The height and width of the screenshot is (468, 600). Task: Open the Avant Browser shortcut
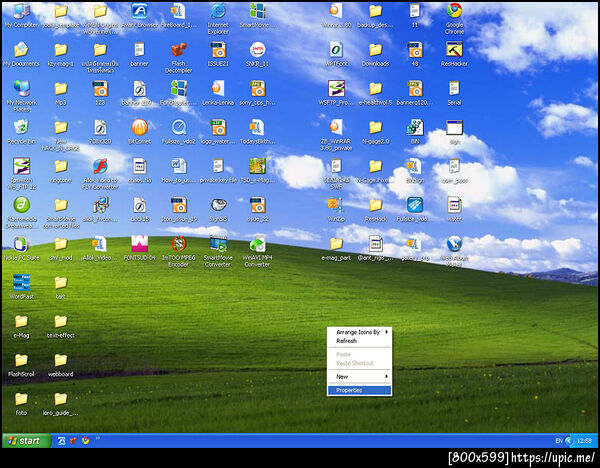[140, 15]
